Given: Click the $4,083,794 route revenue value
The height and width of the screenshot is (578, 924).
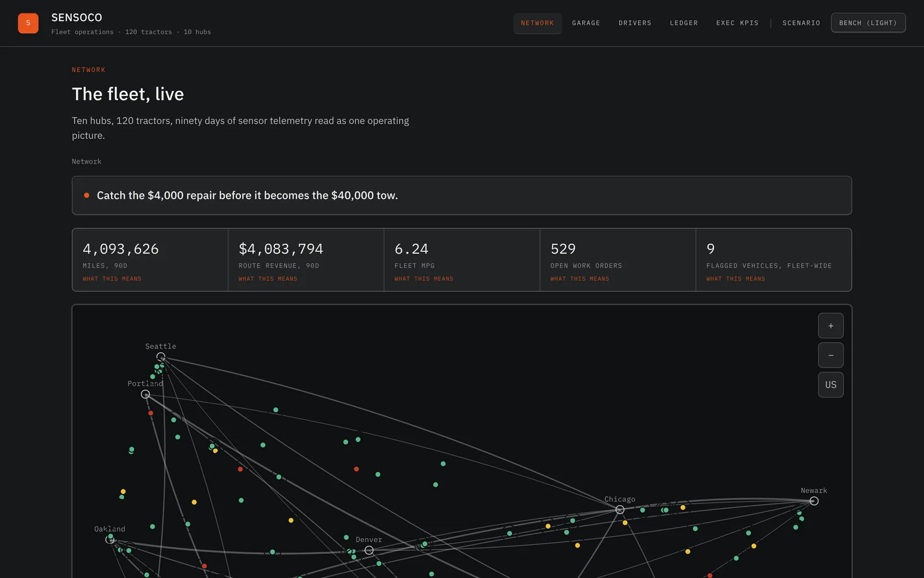Looking at the screenshot, I should 281,249.
